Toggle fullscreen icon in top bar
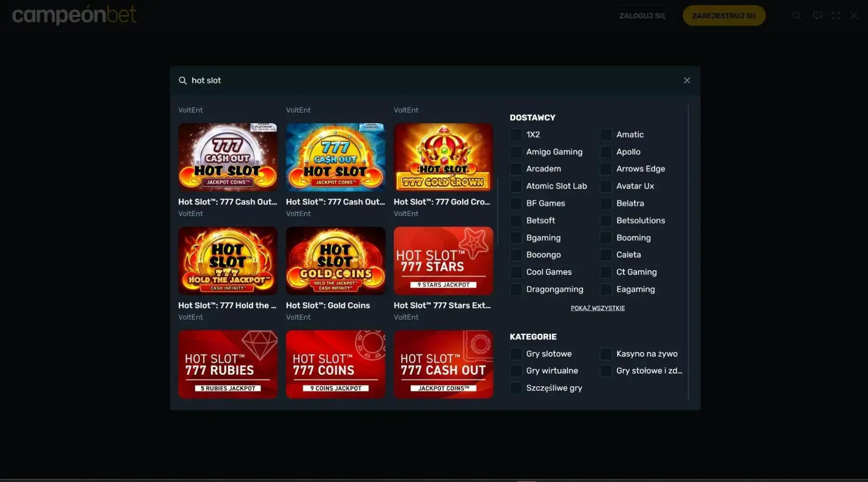 click(x=836, y=16)
